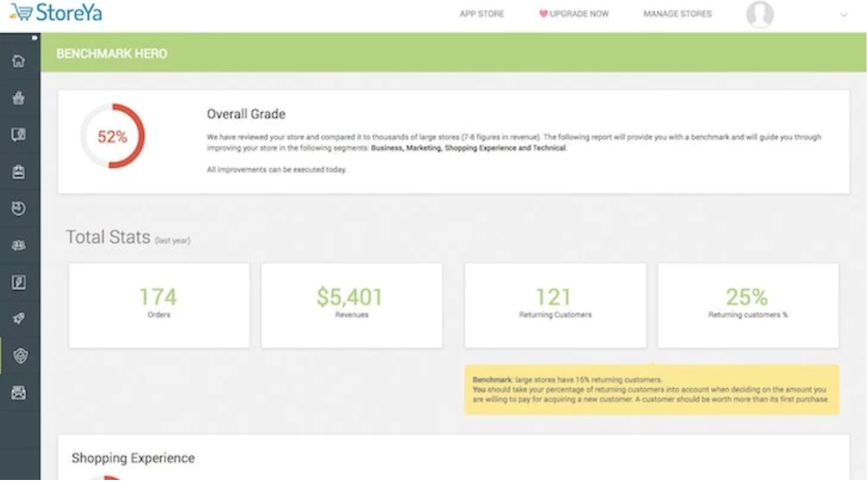Click the user profile avatar
868x483 pixels.
[759, 14]
